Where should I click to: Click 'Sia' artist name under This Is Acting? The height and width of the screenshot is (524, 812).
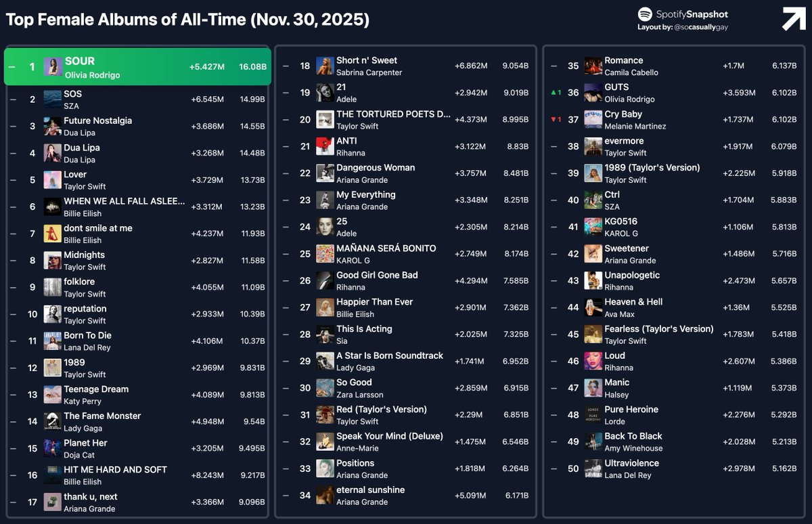(x=342, y=341)
